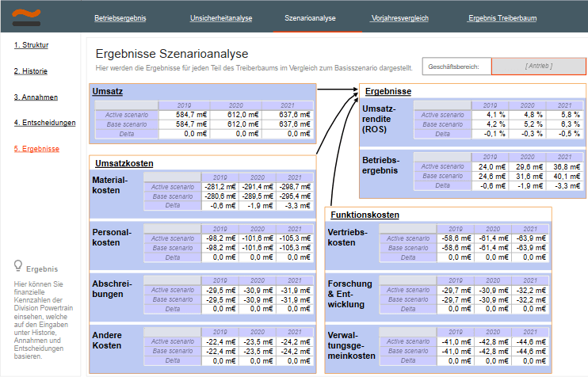This screenshot has width=588, height=377.
Task: Select Vertriebskosten active 2019 value -58,6 m€
Action: coord(455,238)
